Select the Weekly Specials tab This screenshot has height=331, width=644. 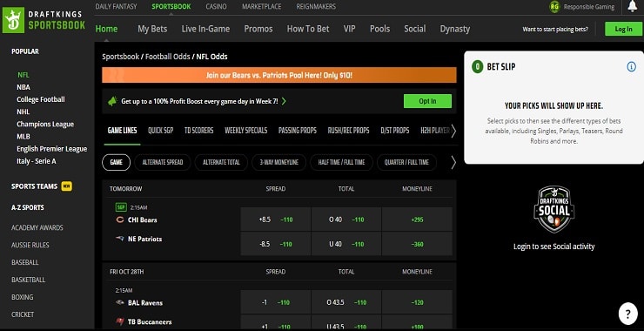[x=246, y=131]
